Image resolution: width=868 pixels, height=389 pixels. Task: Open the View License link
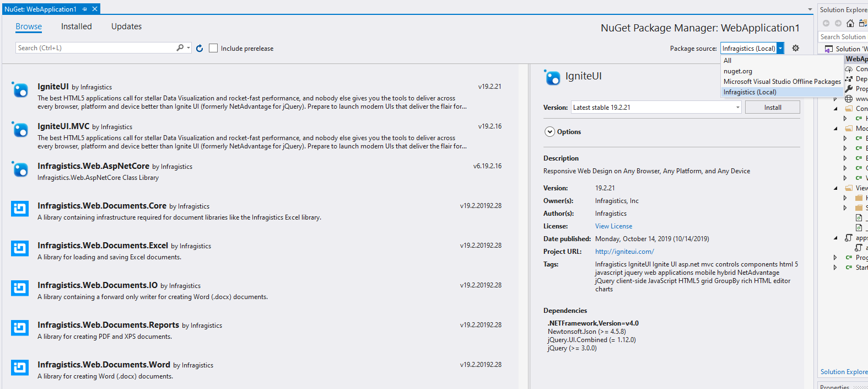tap(613, 226)
